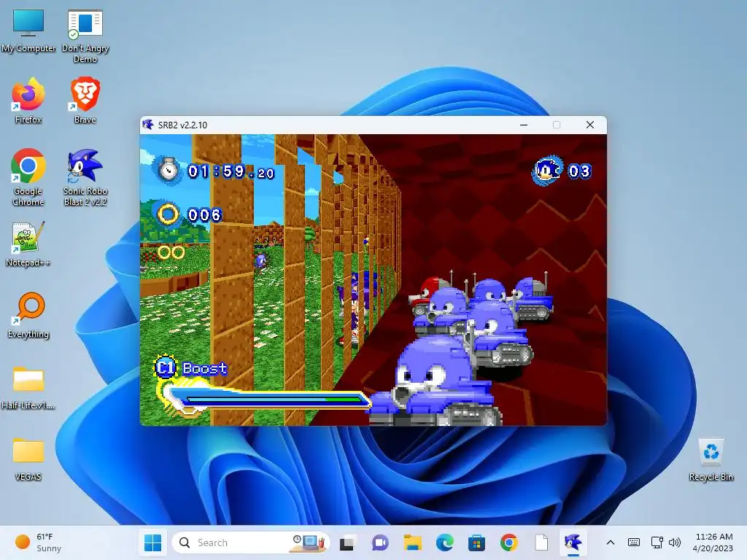Click the ring count 006
Image resolution: width=747 pixels, height=560 pixels.
point(204,215)
